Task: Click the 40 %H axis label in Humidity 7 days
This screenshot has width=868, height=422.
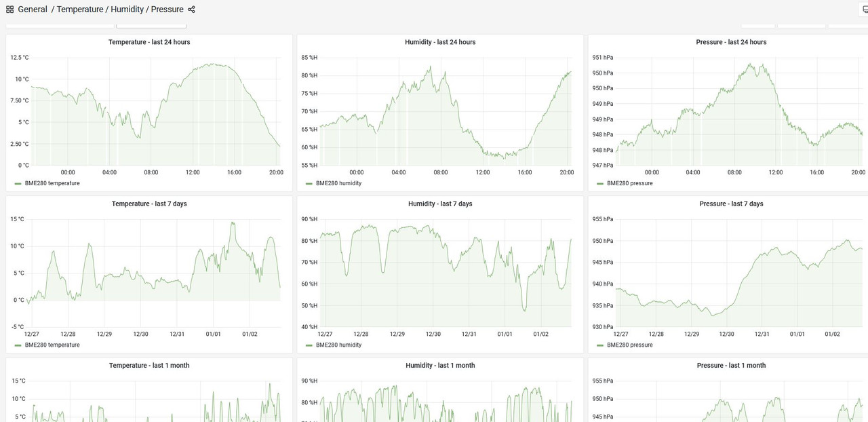Action: click(x=309, y=327)
